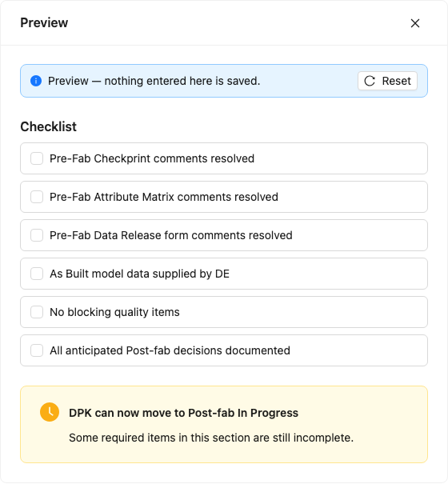Enable As Built model data supplied by DE
This screenshot has width=448, height=496.
click(37, 274)
